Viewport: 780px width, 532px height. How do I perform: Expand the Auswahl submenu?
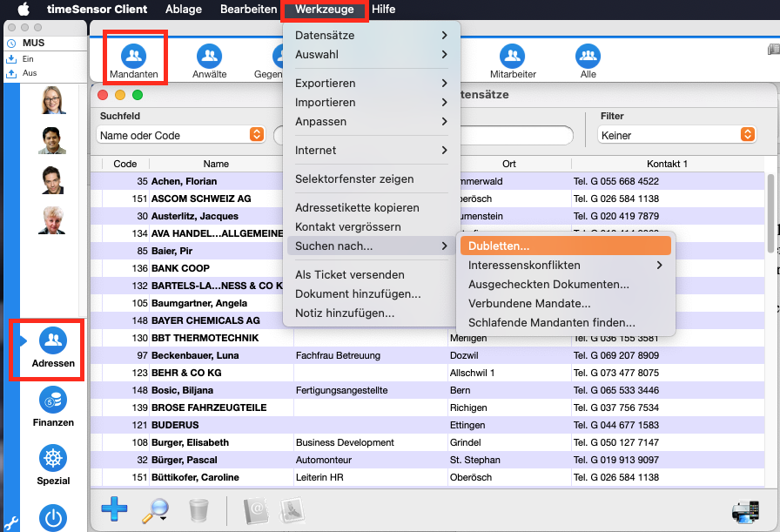click(372, 54)
